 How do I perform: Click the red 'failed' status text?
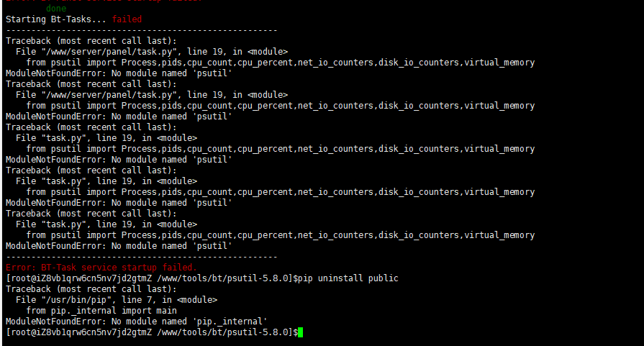point(127,19)
